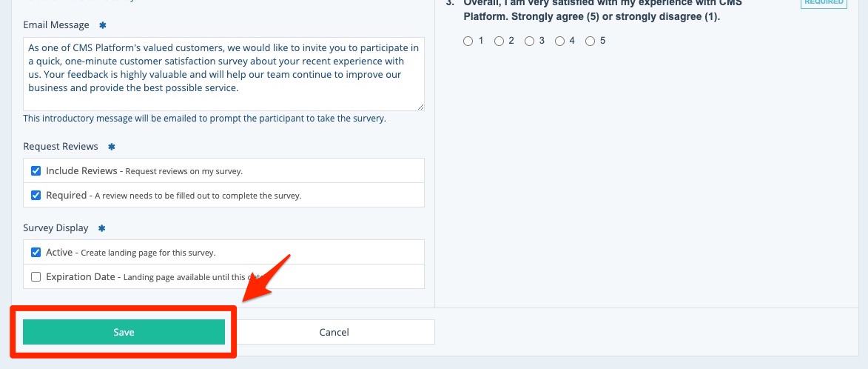Click inside the Email Message text area
Screen dimensions: 868x369
pyautogui.click(x=222, y=74)
